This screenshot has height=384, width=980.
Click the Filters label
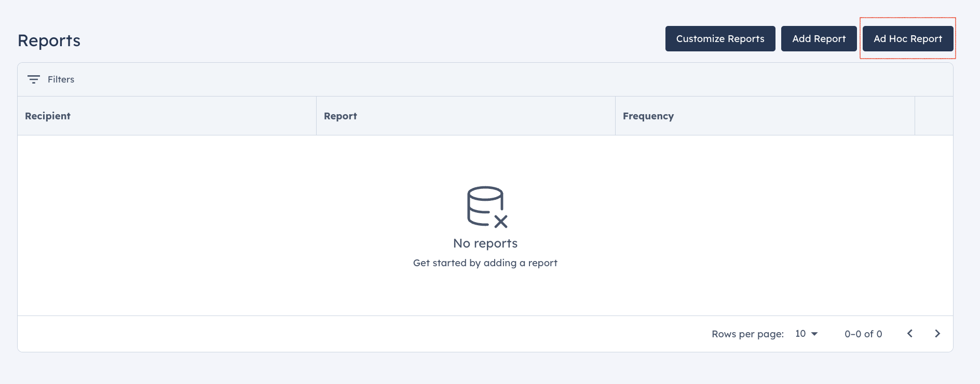click(x=61, y=79)
